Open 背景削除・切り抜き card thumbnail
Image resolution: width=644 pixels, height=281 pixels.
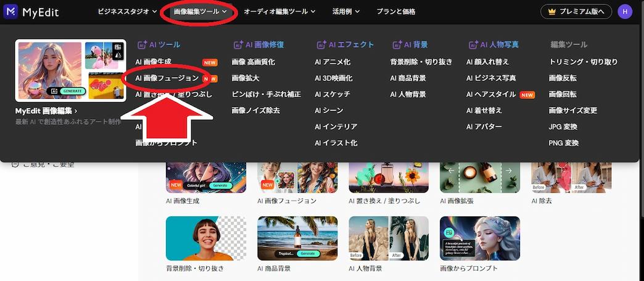(206, 238)
